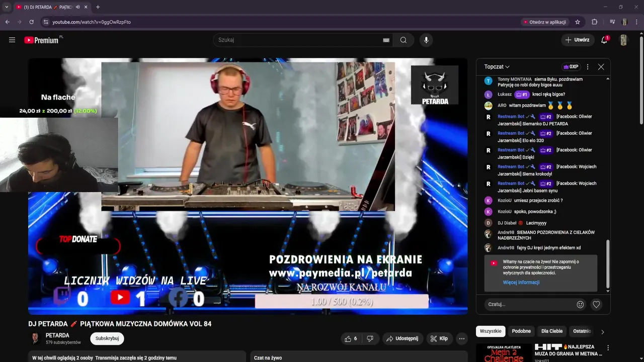
Task: Open the YouTube hamburger guide menu
Action: [12, 40]
